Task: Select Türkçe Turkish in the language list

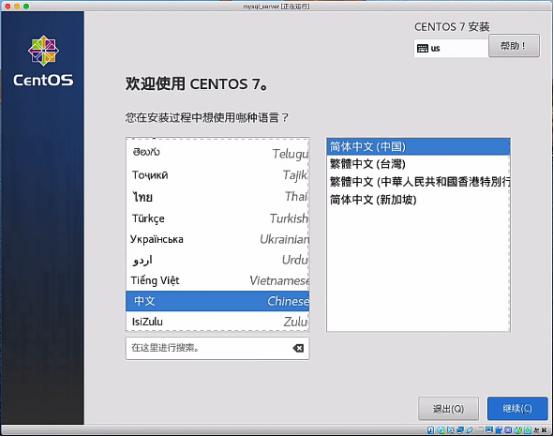Action: point(217,218)
